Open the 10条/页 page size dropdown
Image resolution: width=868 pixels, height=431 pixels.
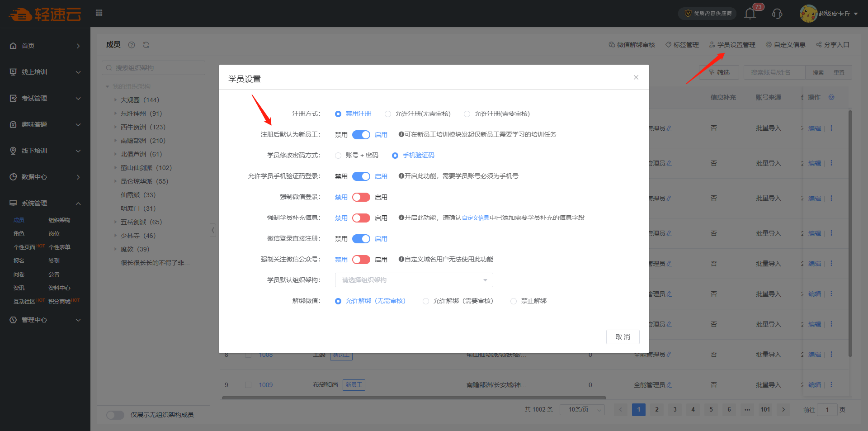pos(582,410)
